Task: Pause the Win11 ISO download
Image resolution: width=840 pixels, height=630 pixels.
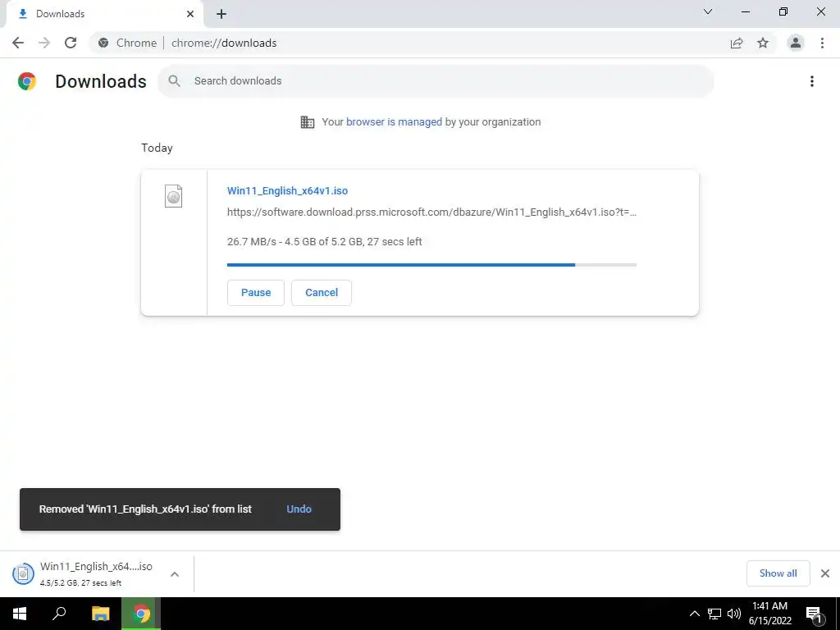Action: pos(256,293)
